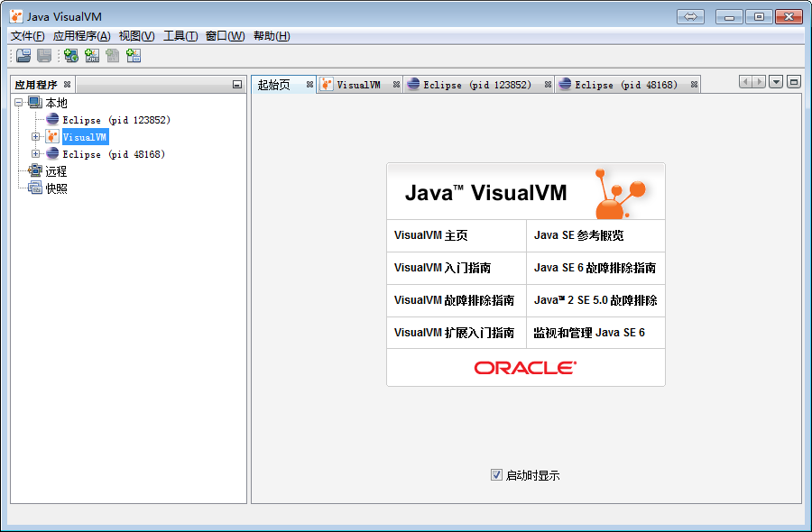Viewport: 812px width, 532px height.
Task: Open the 窗口(W) menu
Action: tap(226, 36)
